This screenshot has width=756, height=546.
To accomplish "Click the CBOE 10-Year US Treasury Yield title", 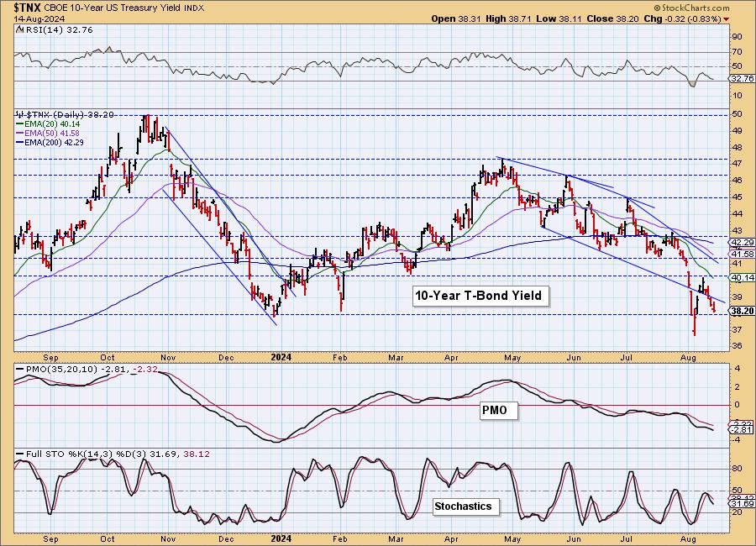I will [124, 8].
